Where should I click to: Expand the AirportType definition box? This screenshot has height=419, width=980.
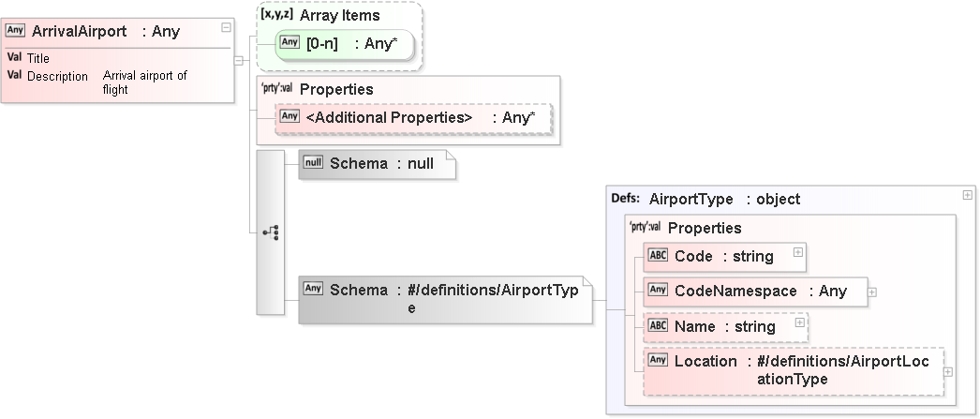point(966,194)
